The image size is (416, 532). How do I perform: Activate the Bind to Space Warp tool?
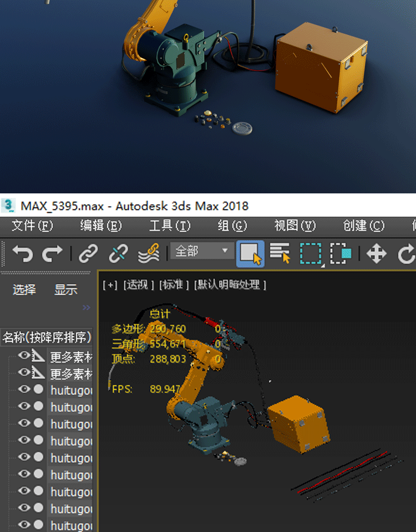[x=149, y=253]
